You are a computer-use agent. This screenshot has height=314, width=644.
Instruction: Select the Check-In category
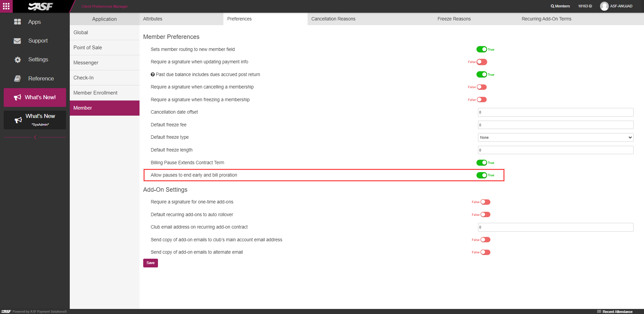click(x=104, y=78)
